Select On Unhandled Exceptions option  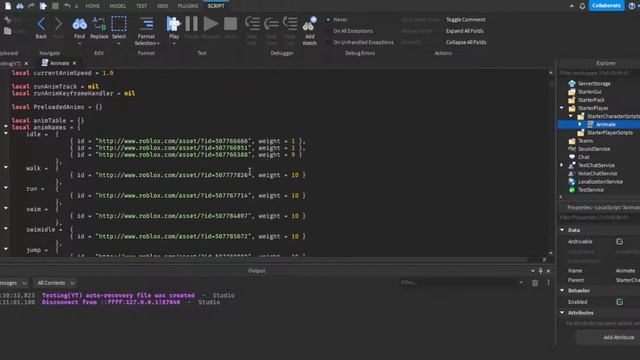pos(363,42)
